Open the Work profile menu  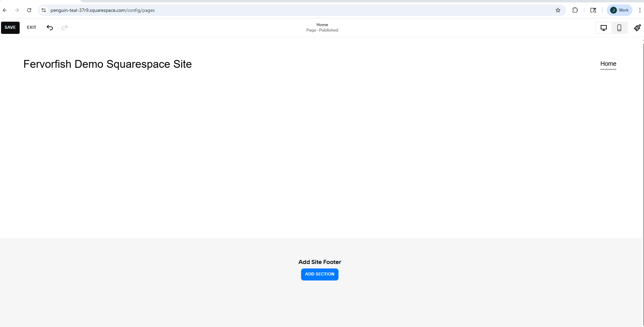pyautogui.click(x=619, y=10)
